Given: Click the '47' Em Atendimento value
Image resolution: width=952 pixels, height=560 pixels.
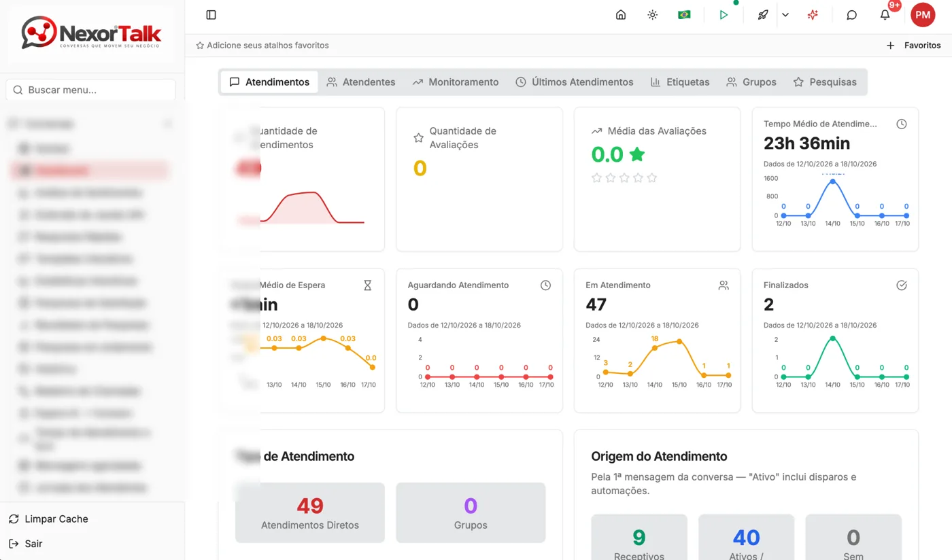Looking at the screenshot, I should [x=596, y=304].
